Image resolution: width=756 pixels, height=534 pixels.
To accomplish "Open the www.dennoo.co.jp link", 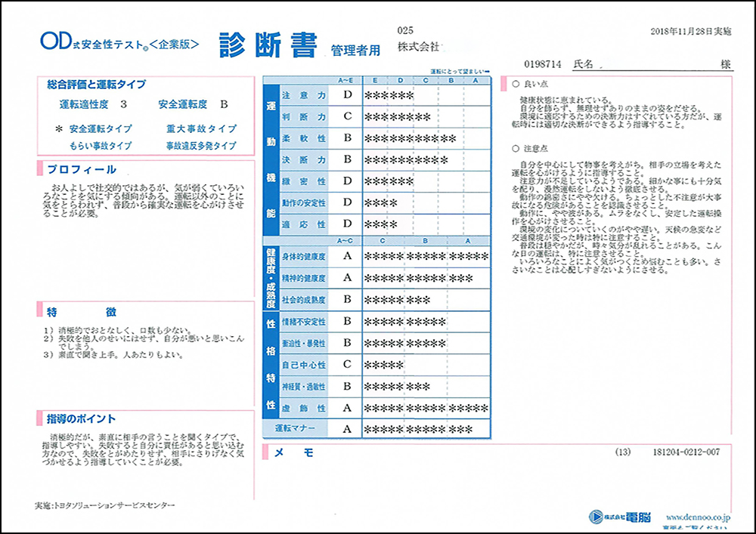I will pyautogui.click(x=698, y=517).
